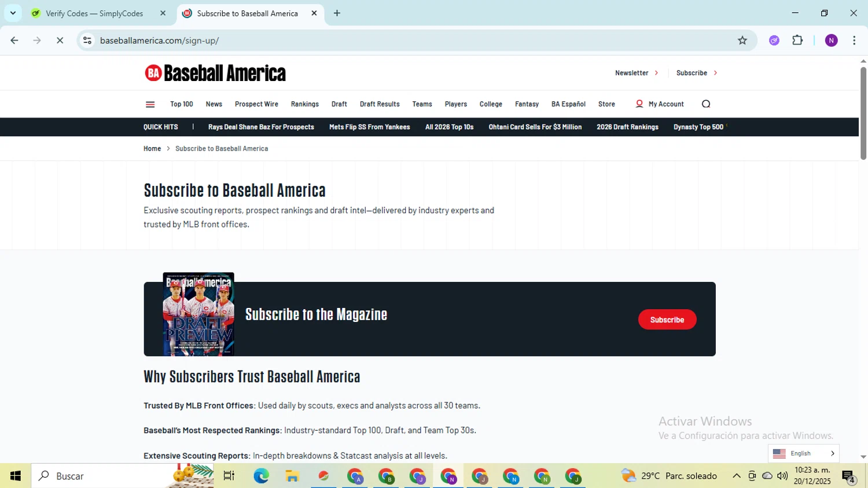Open My Account link
Image resolution: width=868 pixels, height=488 pixels.
coord(666,104)
